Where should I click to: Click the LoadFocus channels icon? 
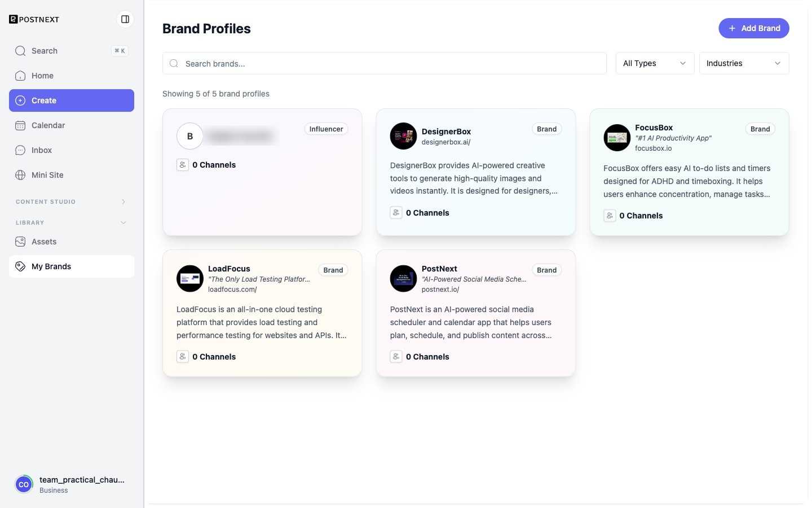[183, 357]
